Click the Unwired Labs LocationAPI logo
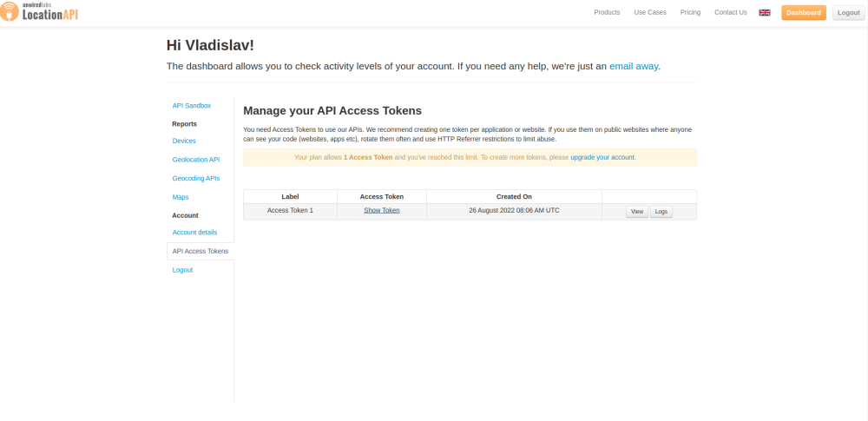The image size is (868, 421). coord(40,12)
